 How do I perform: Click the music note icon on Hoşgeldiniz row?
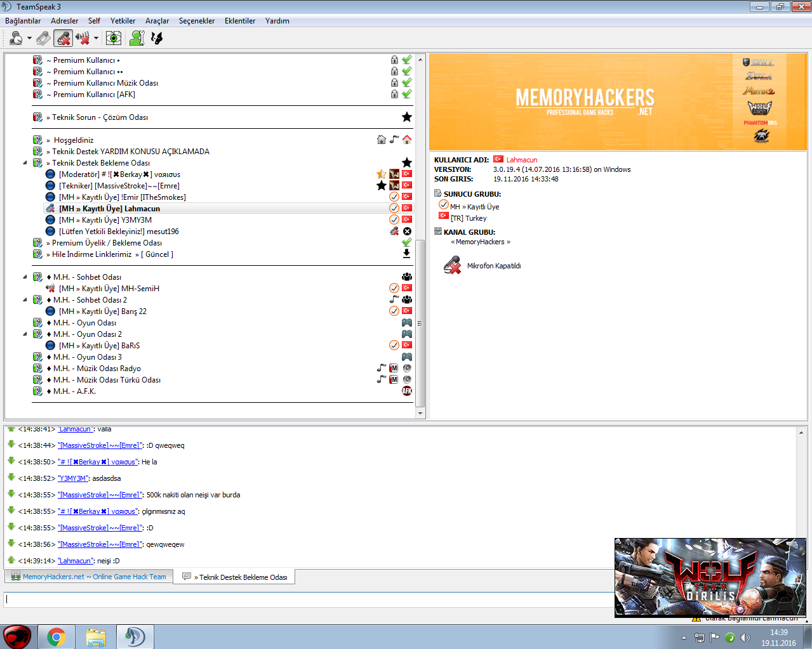(394, 140)
